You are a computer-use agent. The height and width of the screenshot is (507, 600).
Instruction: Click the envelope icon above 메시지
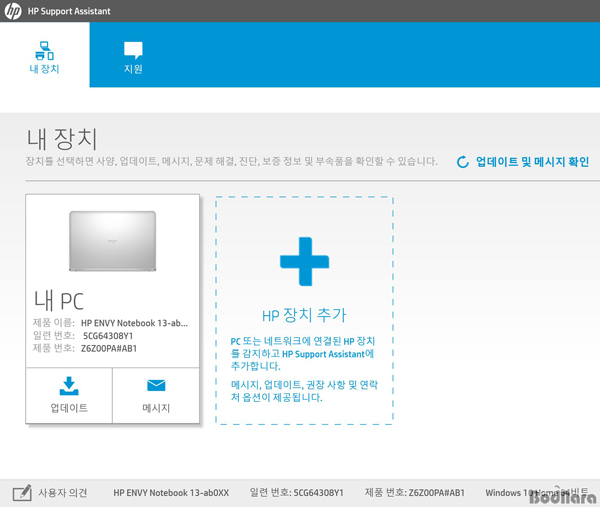point(156,385)
